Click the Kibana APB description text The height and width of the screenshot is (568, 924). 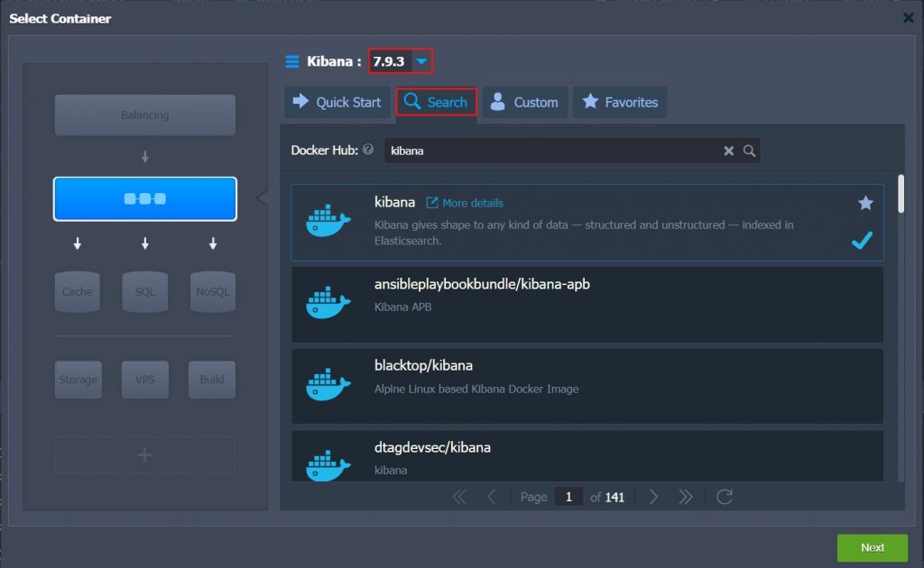[403, 307]
